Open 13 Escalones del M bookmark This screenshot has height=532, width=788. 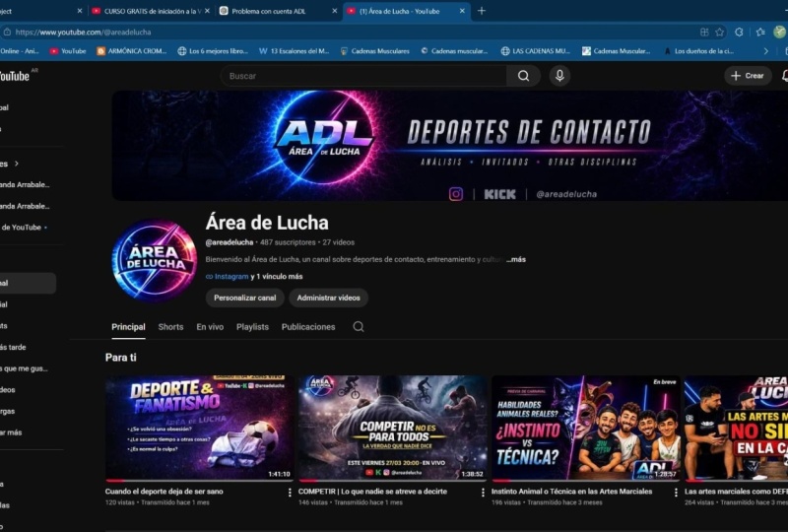(294, 51)
